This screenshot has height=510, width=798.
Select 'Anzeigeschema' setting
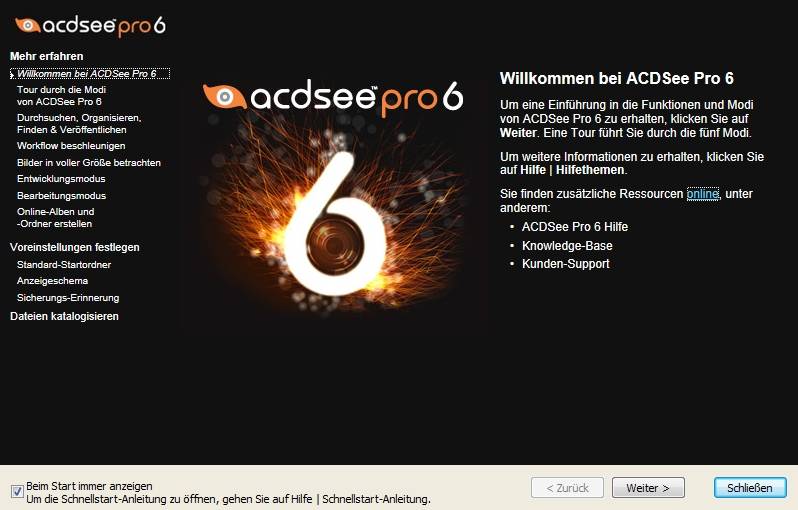tap(52, 280)
